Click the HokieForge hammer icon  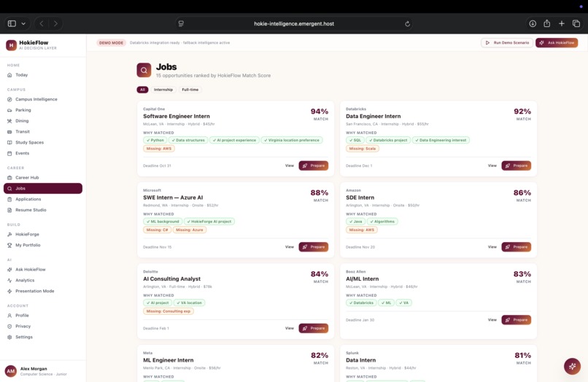(x=9, y=234)
